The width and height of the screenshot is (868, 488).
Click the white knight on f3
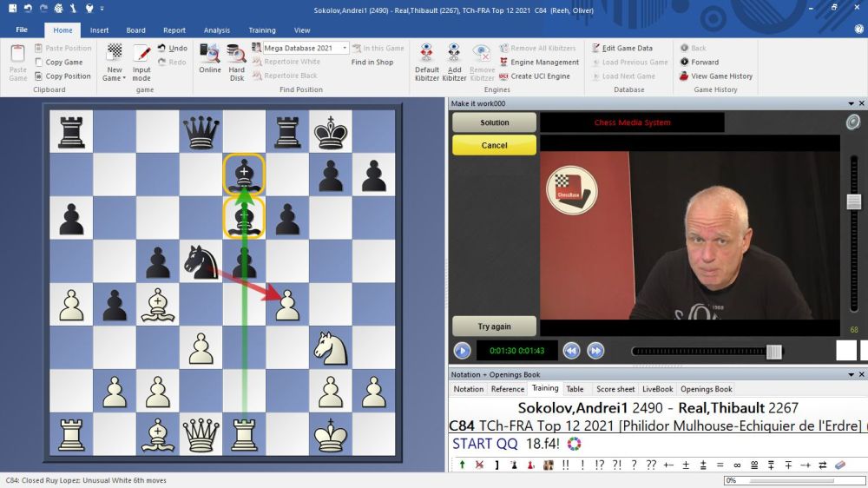point(330,349)
